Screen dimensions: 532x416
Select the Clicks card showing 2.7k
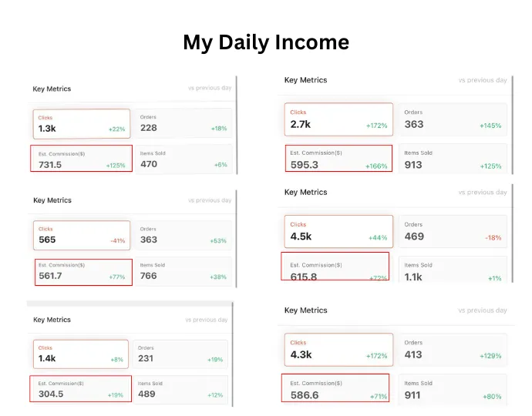pyautogui.click(x=338, y=119)
